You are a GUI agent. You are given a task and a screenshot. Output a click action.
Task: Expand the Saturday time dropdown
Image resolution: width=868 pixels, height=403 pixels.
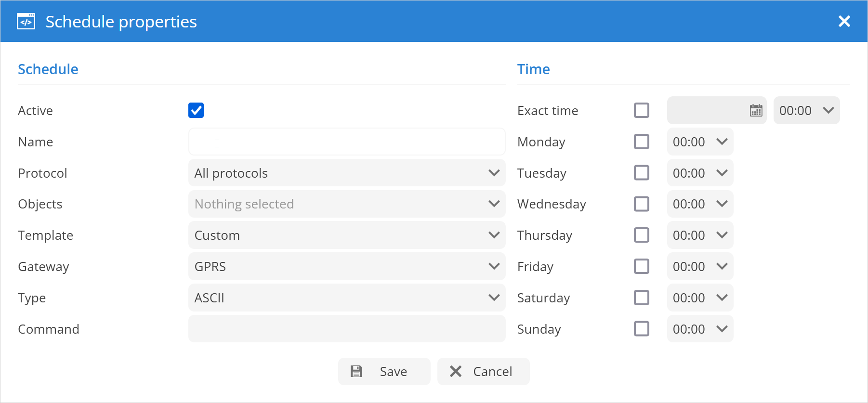700,298
